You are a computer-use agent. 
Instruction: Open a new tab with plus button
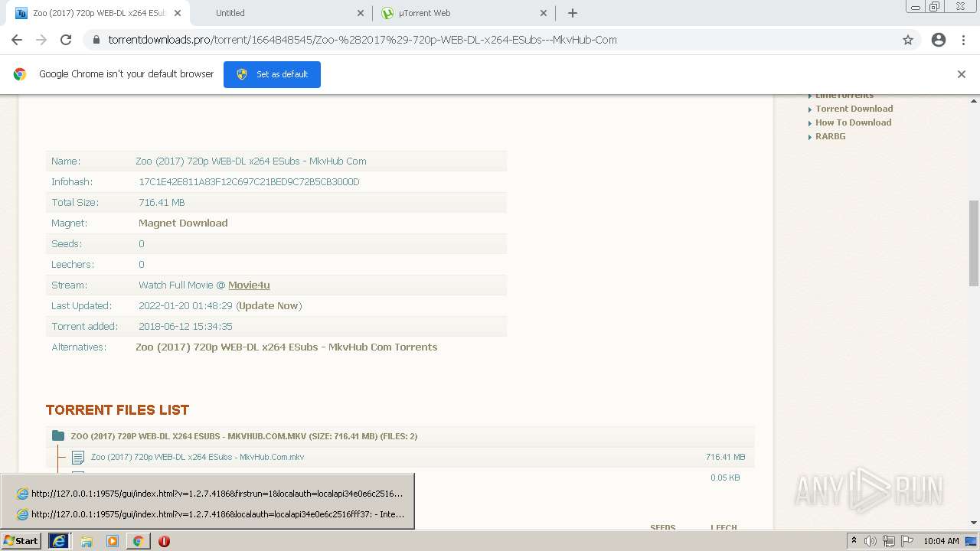(573, 13)
